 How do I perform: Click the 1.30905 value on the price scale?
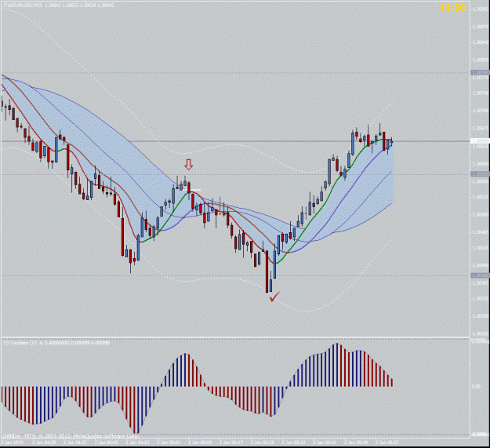pos(481,9)
